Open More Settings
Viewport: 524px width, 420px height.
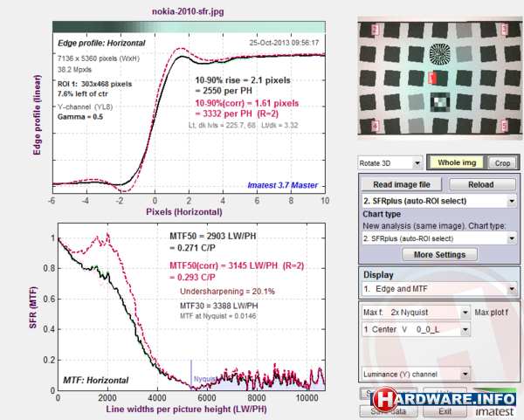tap(438, 256)
